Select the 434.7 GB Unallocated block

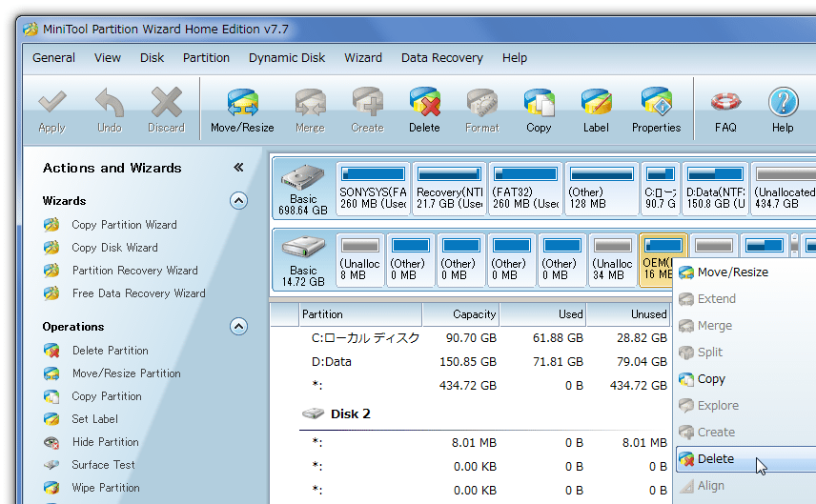pos(784,189)
